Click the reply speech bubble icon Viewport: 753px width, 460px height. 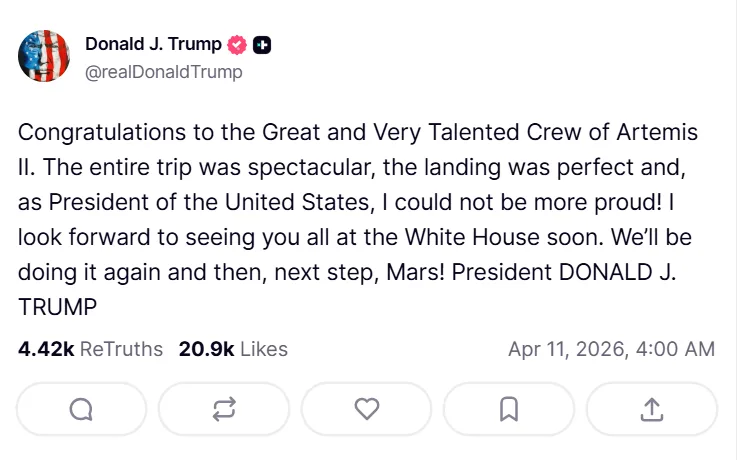[82, 409]
